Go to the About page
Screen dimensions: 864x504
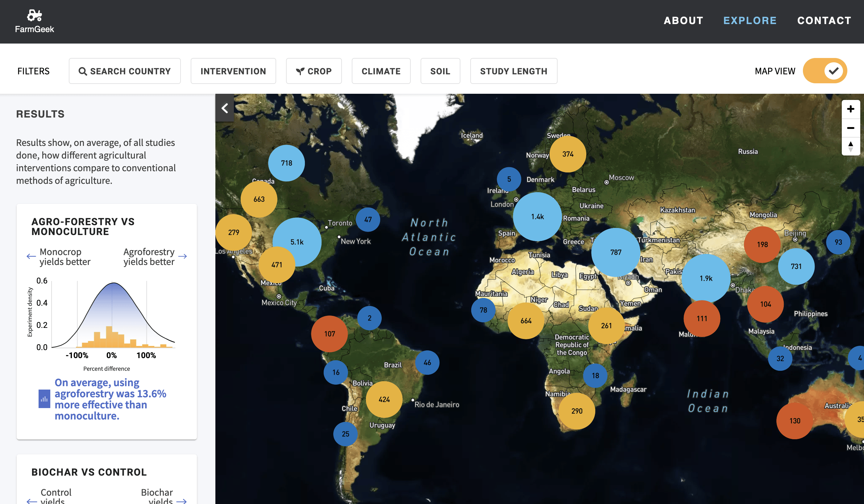[x=683, y=21]
